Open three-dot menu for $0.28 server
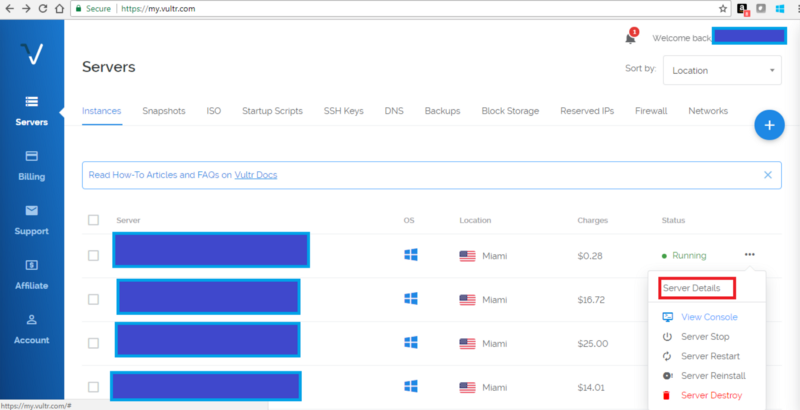The width and height of the screenshot is (800, 410). (x=749, y=254)
